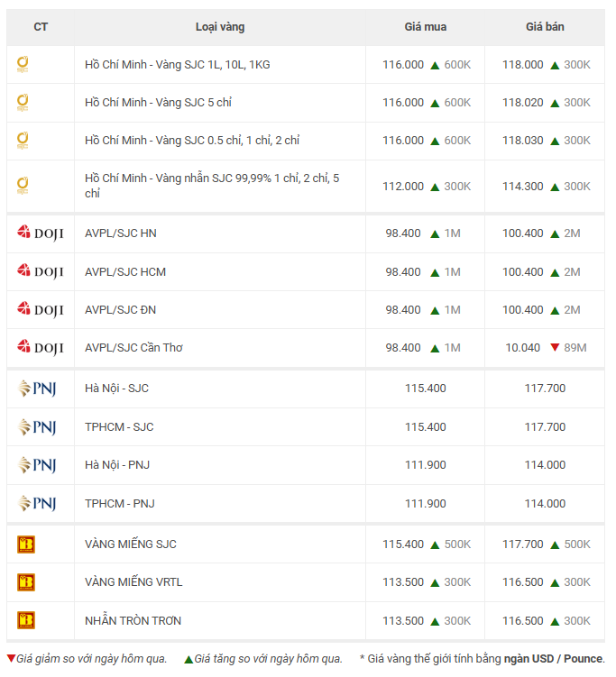This screenshot has height=677, width=616.
Task: Click the 600K change in the Vàng SJC 5 chỉ row
Action: pos(457,103)
